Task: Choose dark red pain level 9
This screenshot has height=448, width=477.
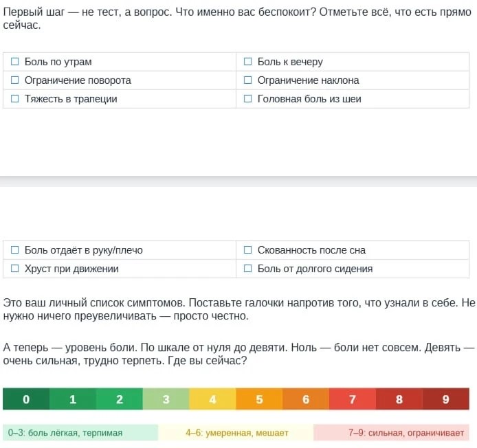Action: (446, 399)
